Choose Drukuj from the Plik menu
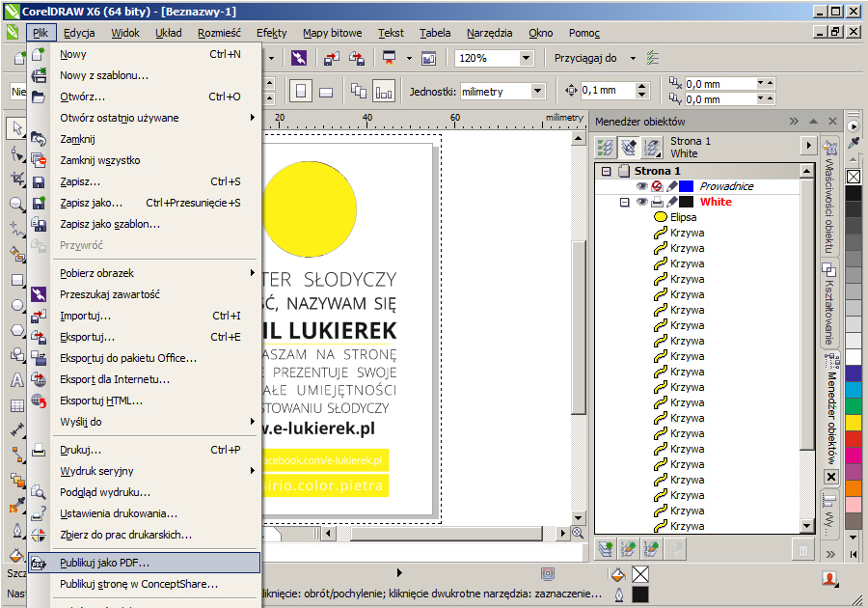 click(144, 450)
